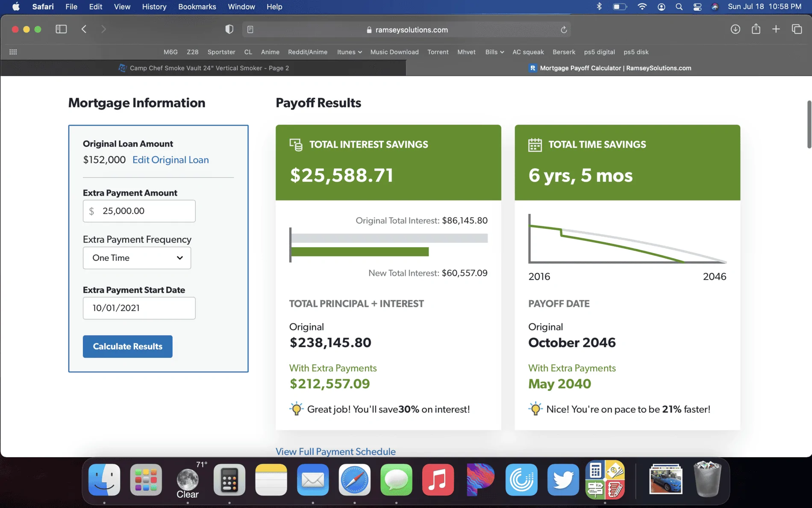Image resolution: width=812 pixels, height=508 pixels.
Task: Open the Bookmarks menu
Action: click(197, 6)
